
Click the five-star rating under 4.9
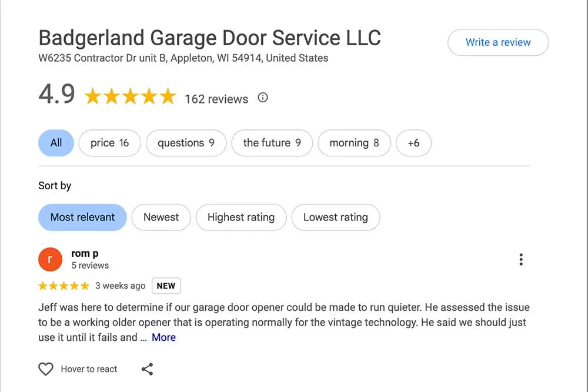click(x=129, y=96)
